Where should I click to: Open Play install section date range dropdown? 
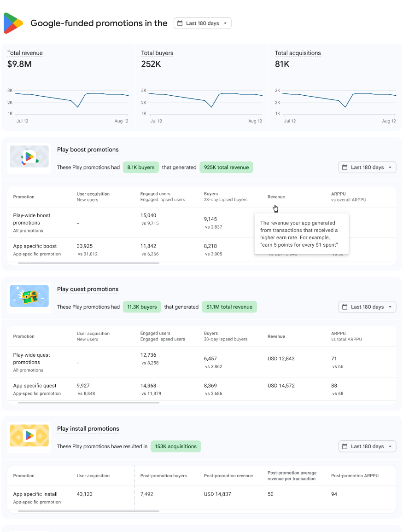point(367,446)
